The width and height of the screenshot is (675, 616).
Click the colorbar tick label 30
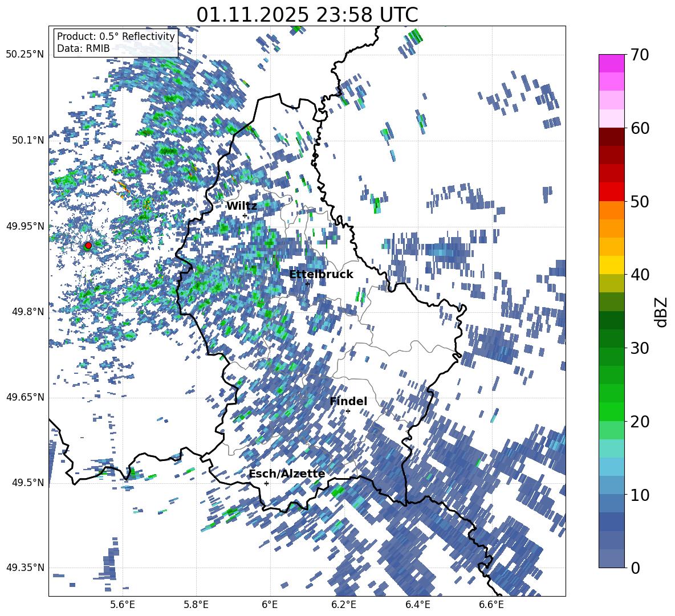tap(639, 348)
